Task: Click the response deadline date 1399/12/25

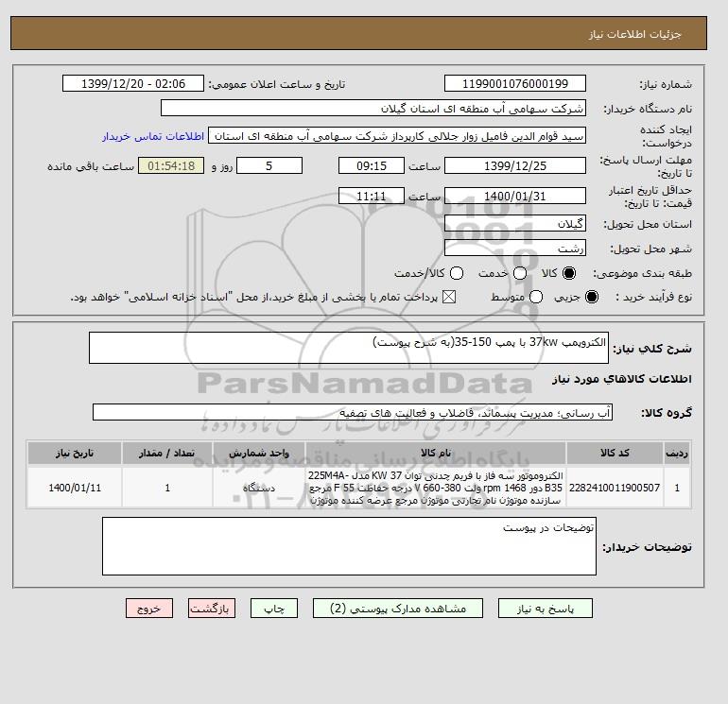Action: tap(515, 165)
